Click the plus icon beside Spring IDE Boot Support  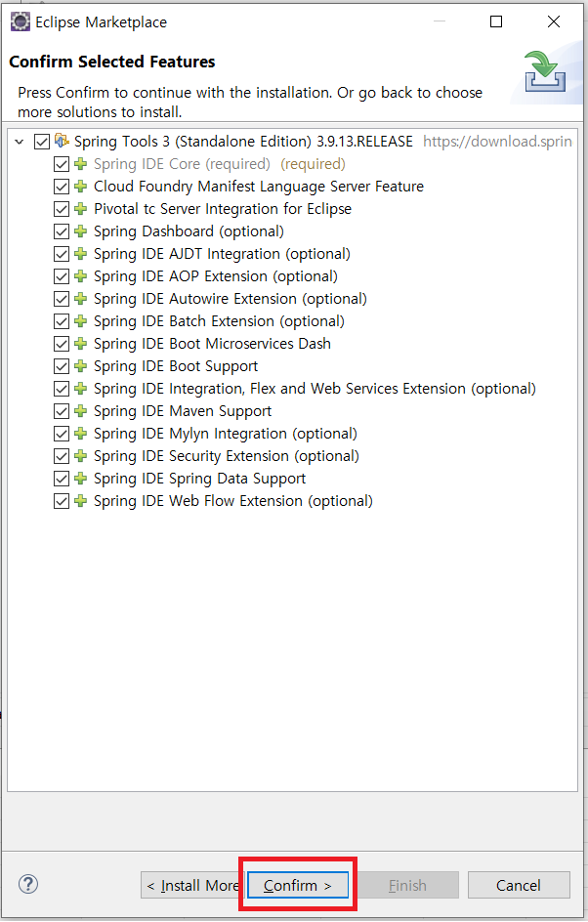[80, 366]
